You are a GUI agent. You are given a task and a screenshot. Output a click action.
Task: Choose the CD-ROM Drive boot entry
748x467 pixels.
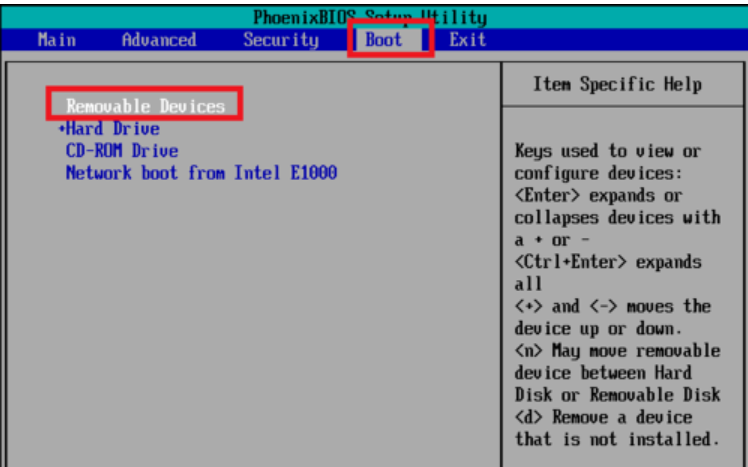point(122,151)
